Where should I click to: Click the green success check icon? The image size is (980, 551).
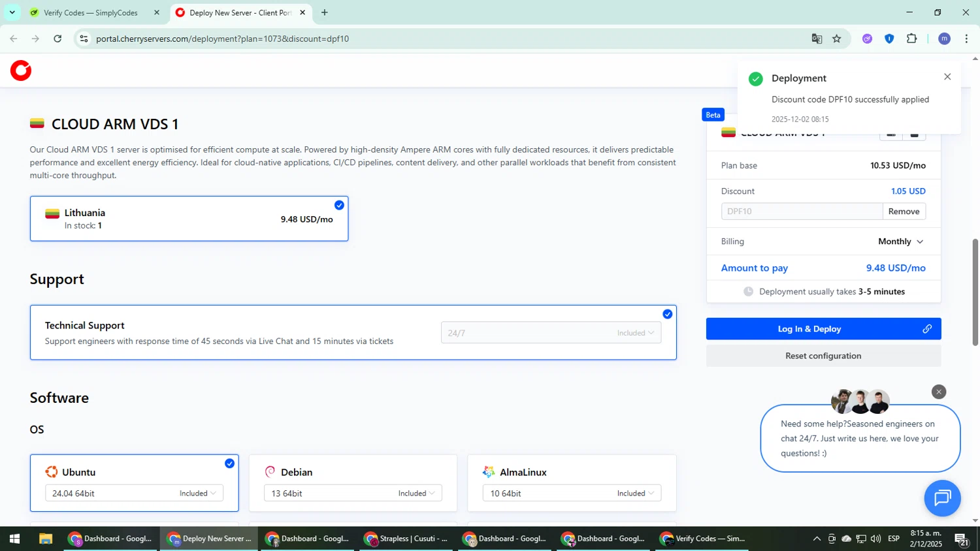coord(756,79)
